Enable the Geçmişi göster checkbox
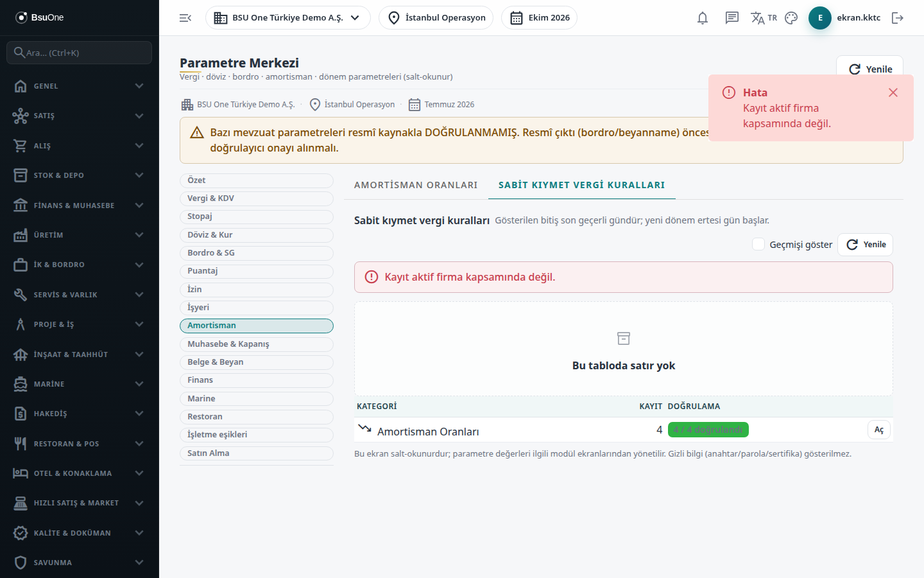 [758, 244]
